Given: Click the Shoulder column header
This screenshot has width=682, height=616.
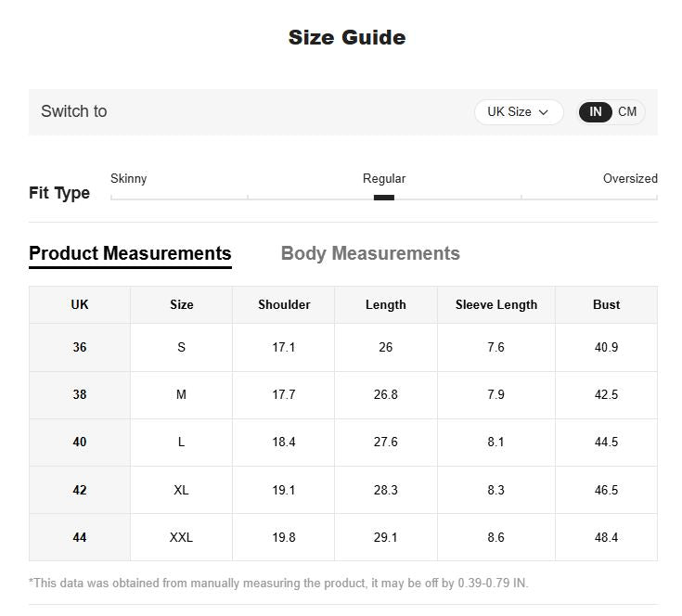Looking at the screenshot, I should pos(284,304).
